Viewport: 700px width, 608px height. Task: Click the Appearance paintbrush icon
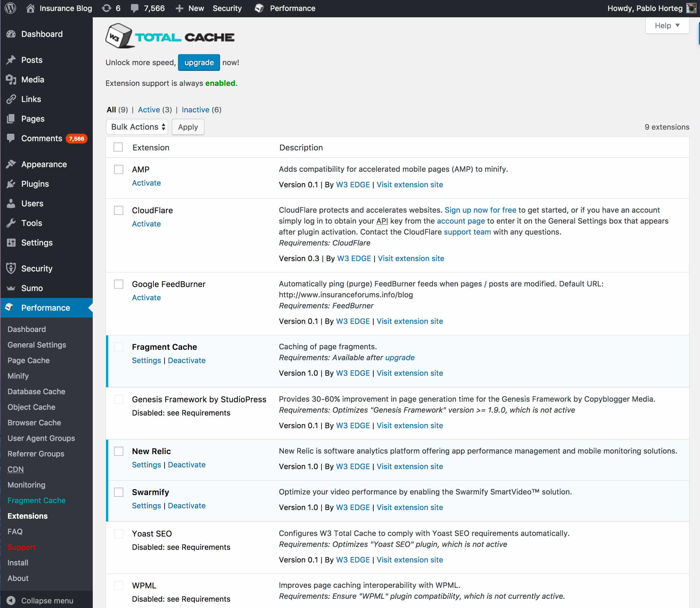pyautogui.click(x=11, y=164)
